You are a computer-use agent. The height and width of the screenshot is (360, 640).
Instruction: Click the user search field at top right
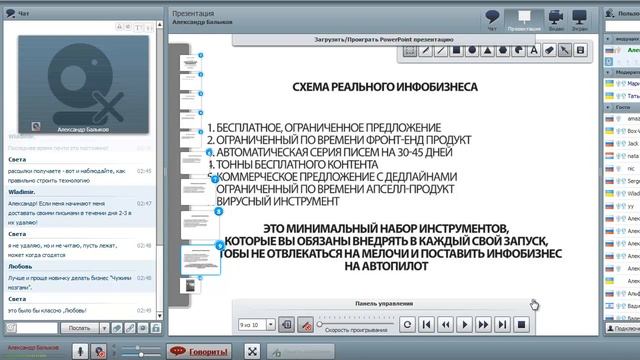point(622,27)
